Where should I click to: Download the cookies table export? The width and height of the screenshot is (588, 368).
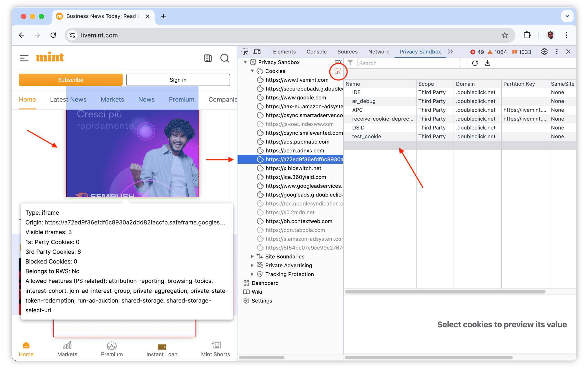[x=487, y=63]
